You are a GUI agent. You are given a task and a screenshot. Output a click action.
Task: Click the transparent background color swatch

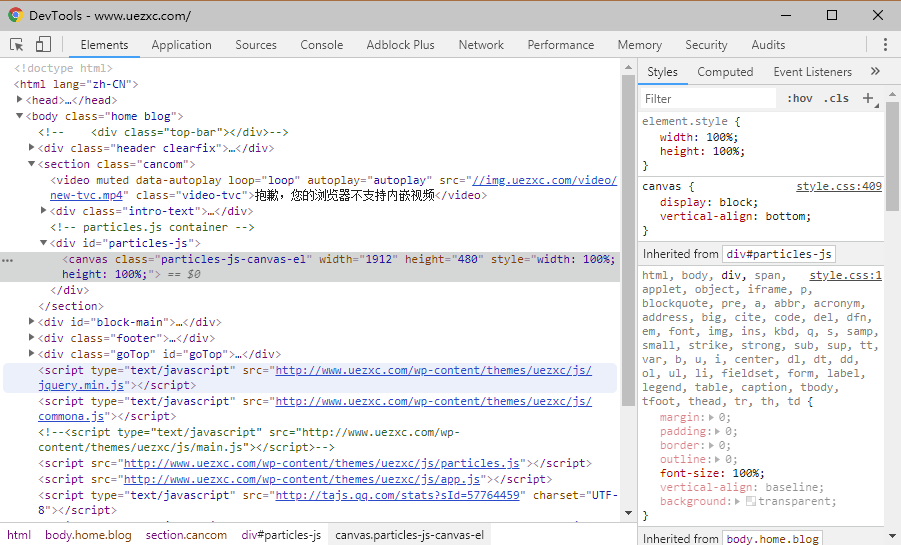click(751, 502)
